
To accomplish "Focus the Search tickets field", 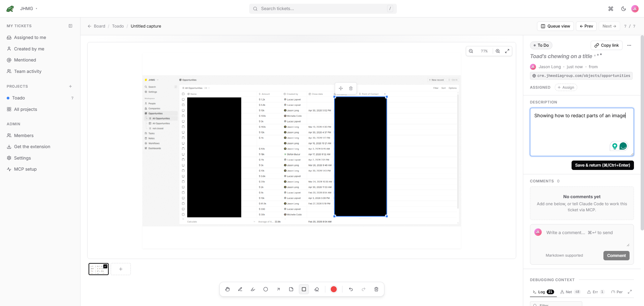I will [x=323, y=9].
